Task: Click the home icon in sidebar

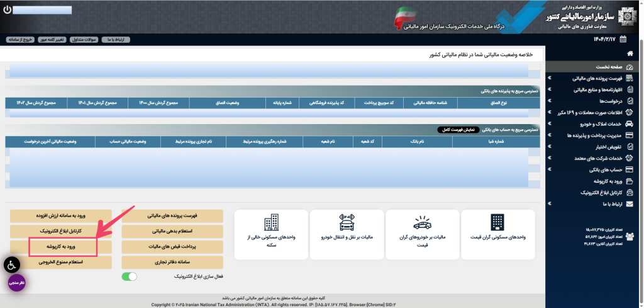Action: pyautogui.click(x=630, y=55)
